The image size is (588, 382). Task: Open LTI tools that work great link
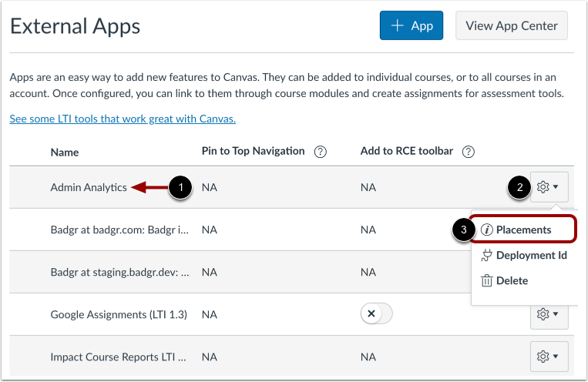pos(123,119)
